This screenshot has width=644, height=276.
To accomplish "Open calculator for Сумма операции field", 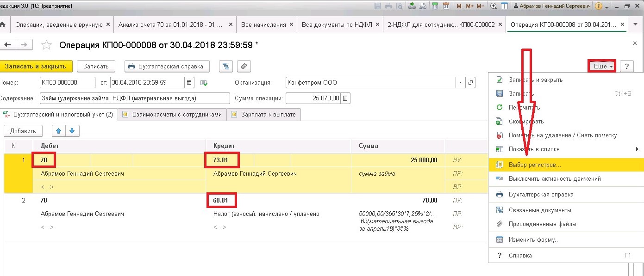I will pyautogui.click(x=345, y=98).
